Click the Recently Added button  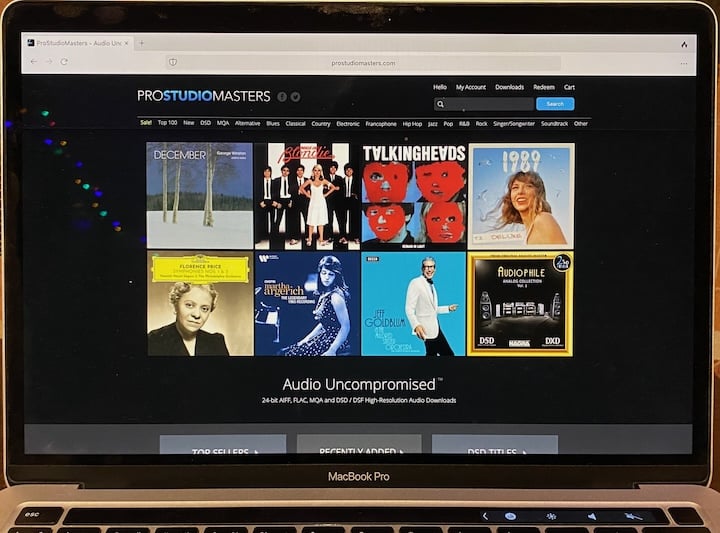click(359, 444)
